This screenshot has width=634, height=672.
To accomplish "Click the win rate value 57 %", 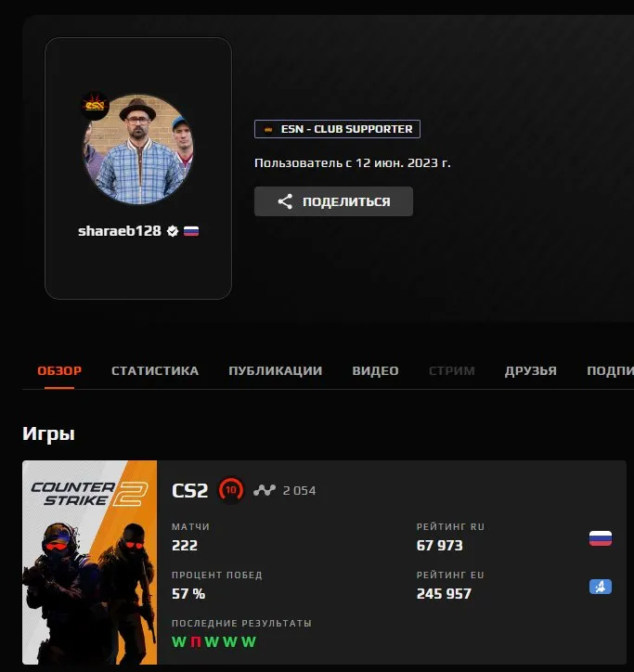I will click(x=188, y=594).
